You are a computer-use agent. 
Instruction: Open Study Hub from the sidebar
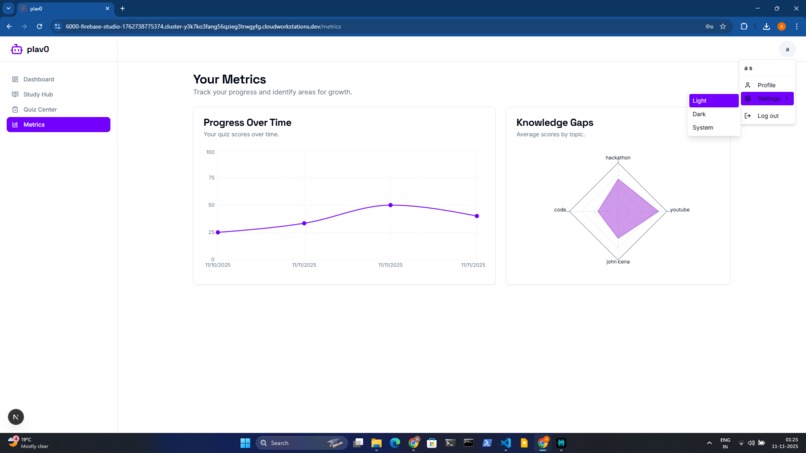58,94
